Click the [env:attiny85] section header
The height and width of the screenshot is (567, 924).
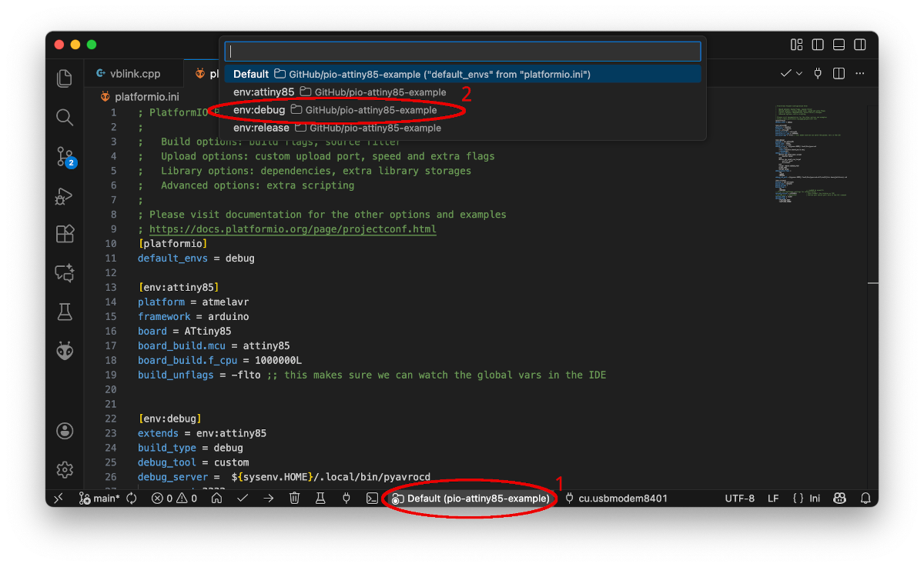click(x=179, y=288)
